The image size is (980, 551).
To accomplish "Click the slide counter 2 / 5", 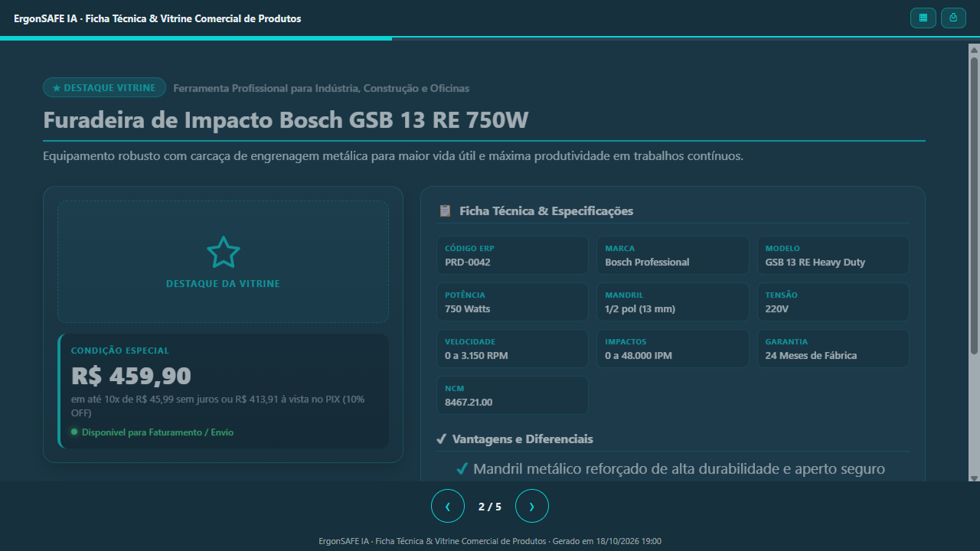I will 490,506.
